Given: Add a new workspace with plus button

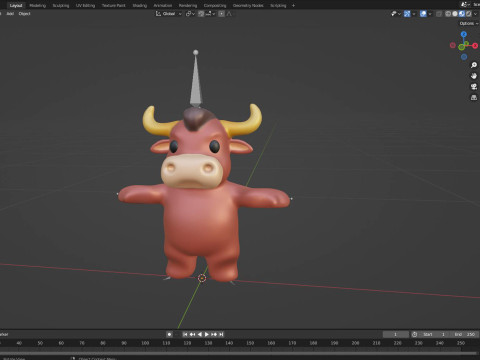Looking at the screenshot, I should coord(293,5).
